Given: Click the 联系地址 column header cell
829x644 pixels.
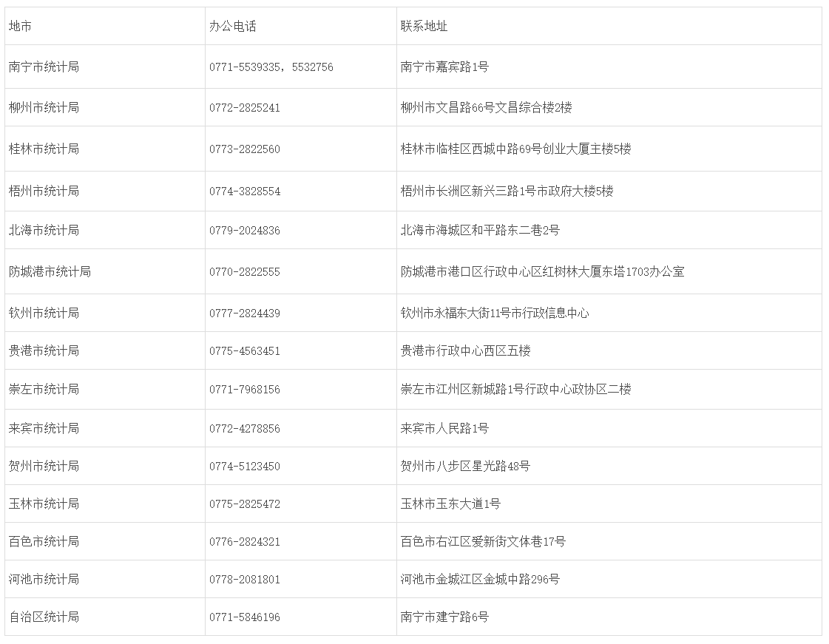Looking at the screenshot, I should [609, 26].
